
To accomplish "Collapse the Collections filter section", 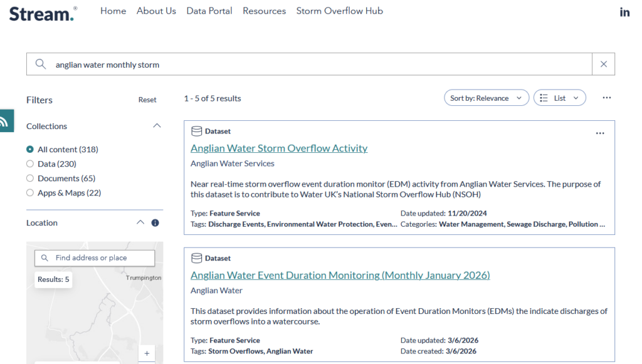I will click(x=157, y=126).
